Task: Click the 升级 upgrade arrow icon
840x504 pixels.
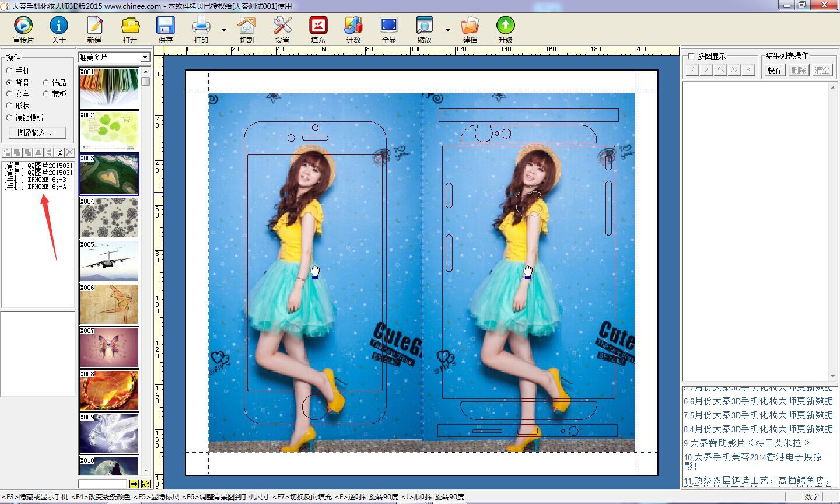Action: (506, 26)
